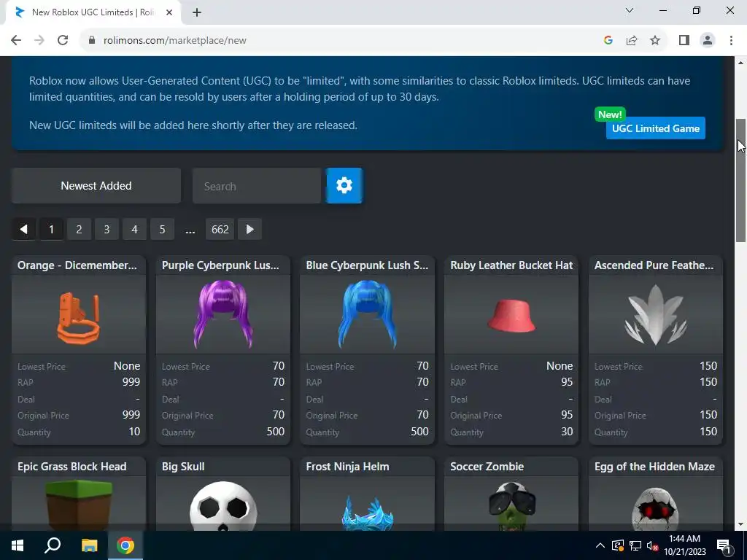
Task: Open Chrome three-dot menu
Action: coord(731,41)
